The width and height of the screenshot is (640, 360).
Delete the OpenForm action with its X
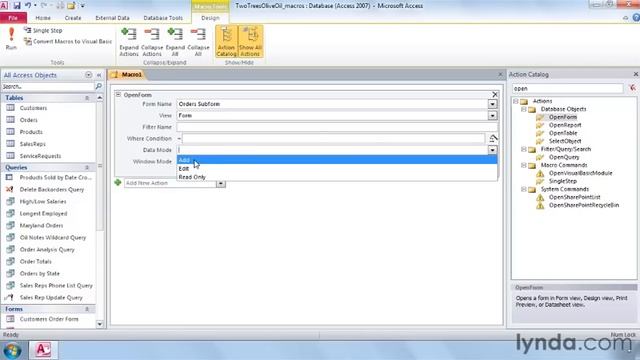pyautogui.click(x=495, y=95)
